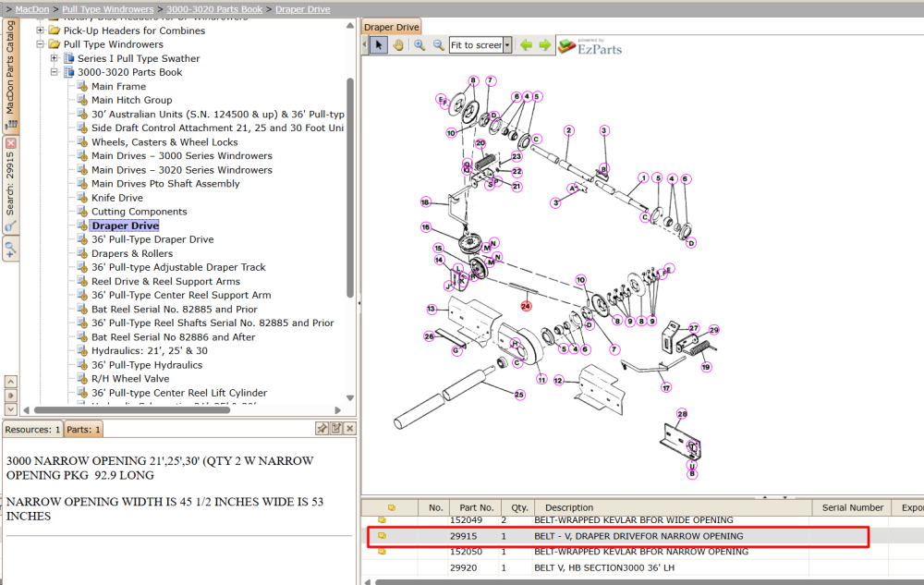Click the EzParts logo icon
This screenshot has height=585, width=924.
(566, 46)
